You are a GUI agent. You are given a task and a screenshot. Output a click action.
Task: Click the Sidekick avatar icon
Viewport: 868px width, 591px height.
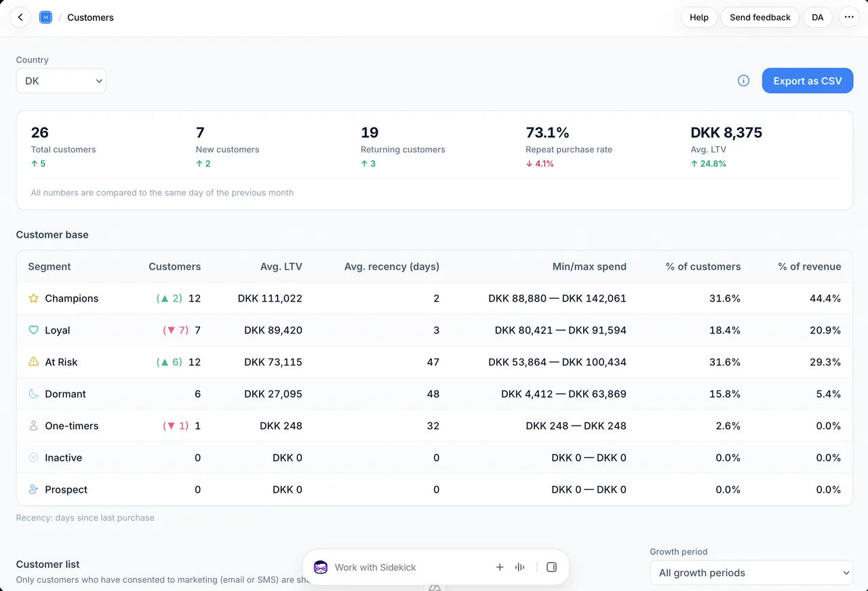(321, 567)
